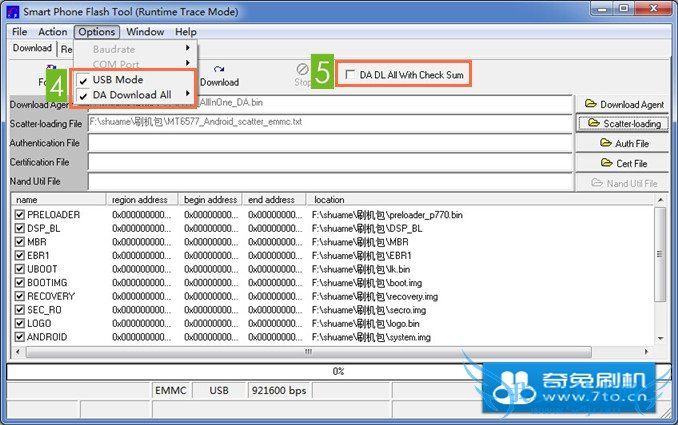
Task: Uncheck the BOOTIMG partition checkbox
Action: [x=19, y=282]
